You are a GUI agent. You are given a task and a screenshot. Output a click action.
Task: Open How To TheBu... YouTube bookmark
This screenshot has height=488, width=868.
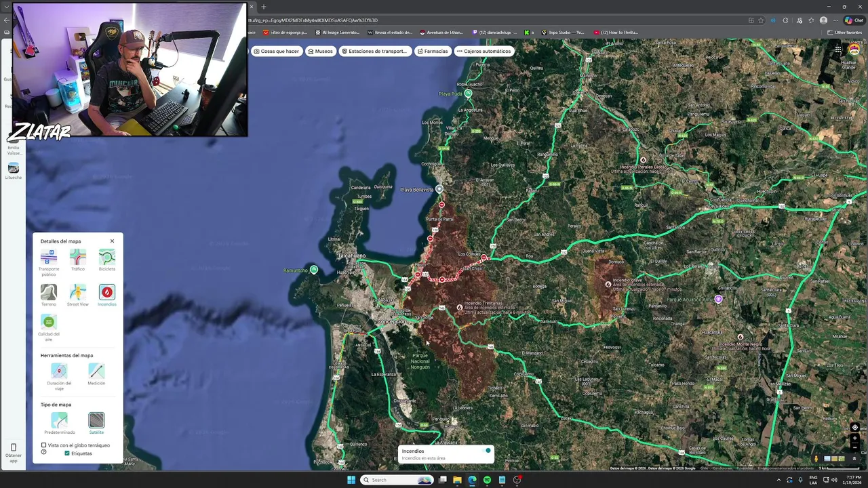pyautogui.click(x=616, y=33)
